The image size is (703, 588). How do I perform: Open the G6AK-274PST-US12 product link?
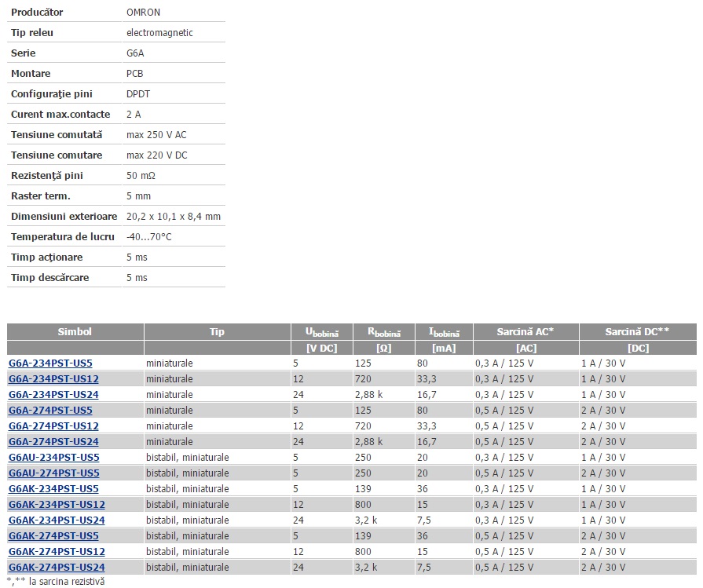pos(56,552)
